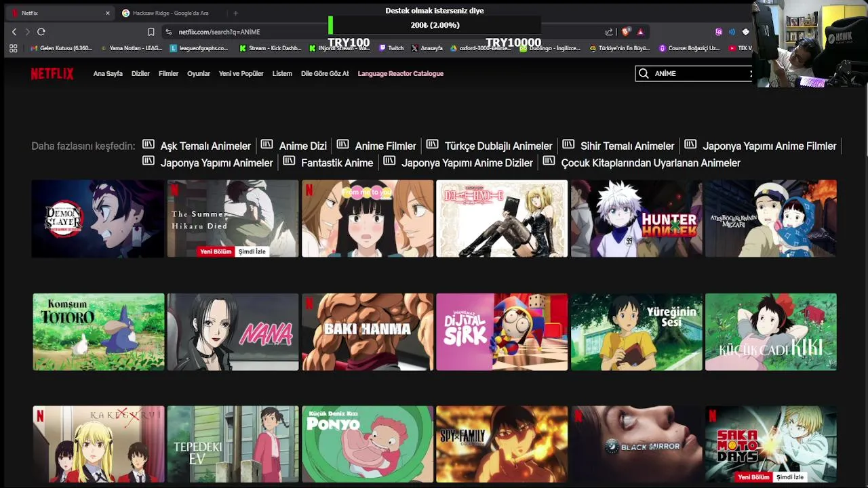Screen dimensions: 868x488
Task: Open Diziler in the Netflix menu
Action: [140, 74]
